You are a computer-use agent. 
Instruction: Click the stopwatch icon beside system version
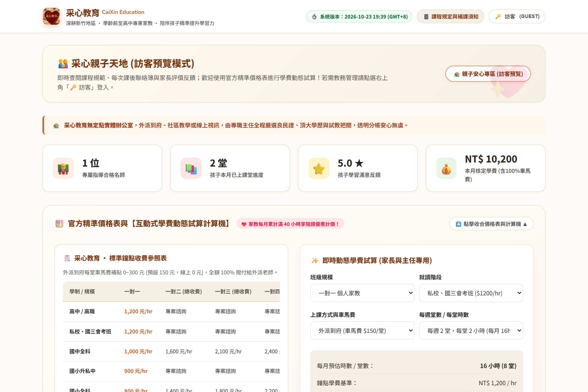pos(314,17)
